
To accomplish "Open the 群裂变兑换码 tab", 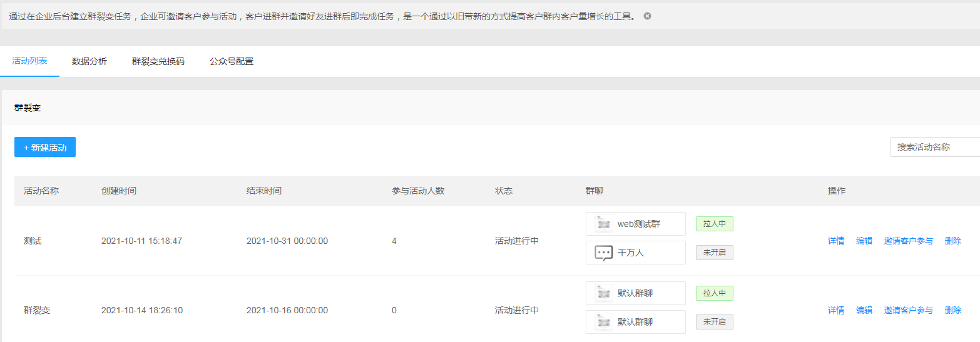I will click(158, 61).
